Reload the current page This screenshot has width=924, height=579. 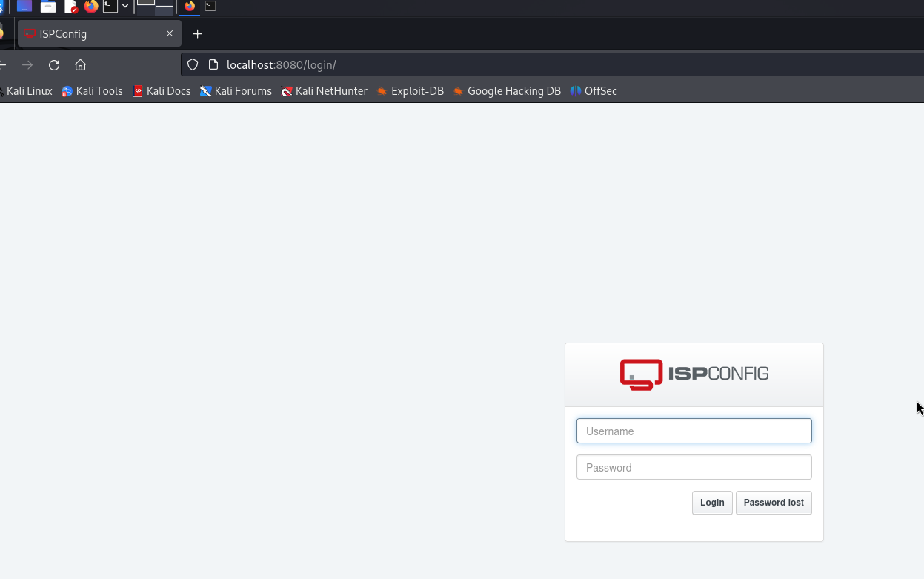[54, 65]
